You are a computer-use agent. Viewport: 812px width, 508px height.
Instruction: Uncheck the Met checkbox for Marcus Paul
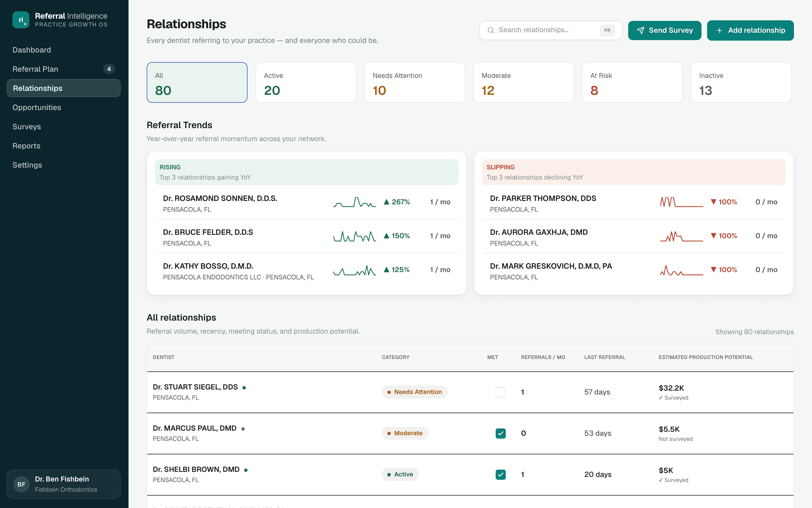pyautogui.click(x=501, y=433)
